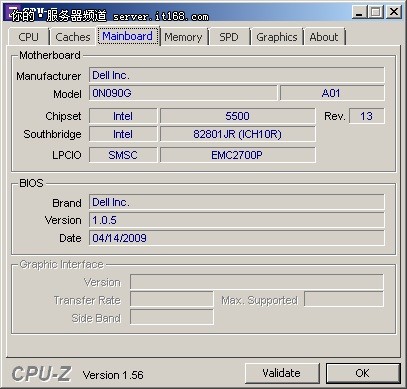
Task: Go to the Memory tab
Action: 183,37
